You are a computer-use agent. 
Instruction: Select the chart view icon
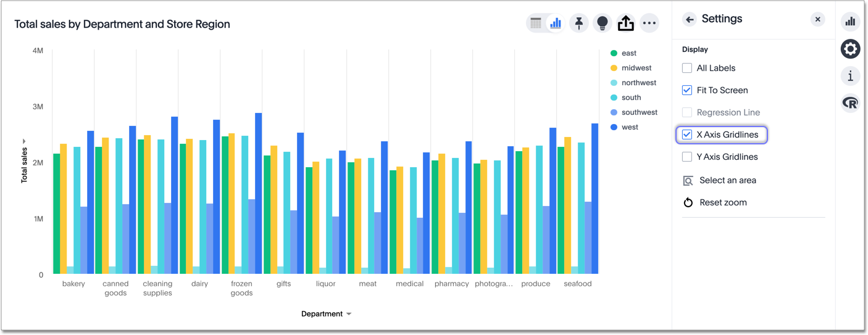(x=556, y=23)
